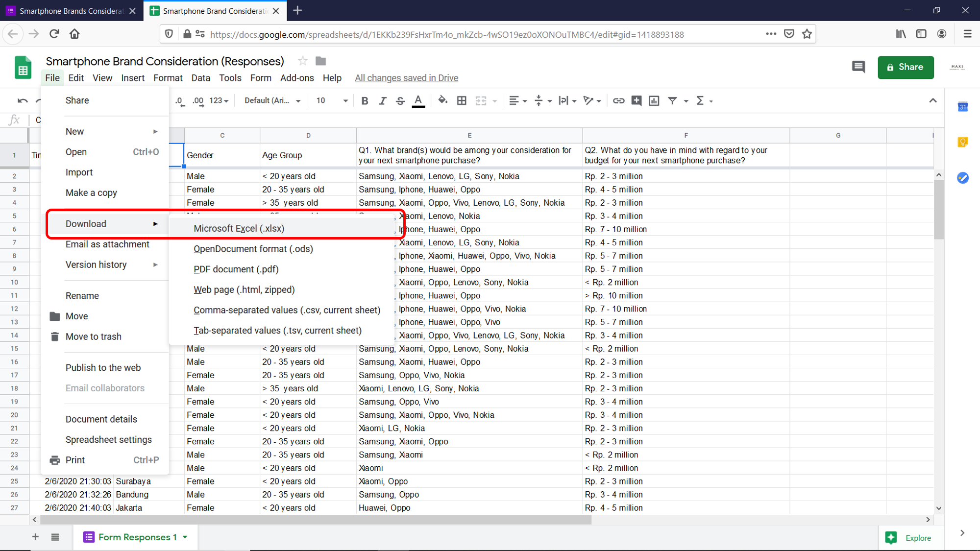Viewport: 980px width, 551px height.
Task: Toggle the filter icon
Action: [x=672, y=101]
